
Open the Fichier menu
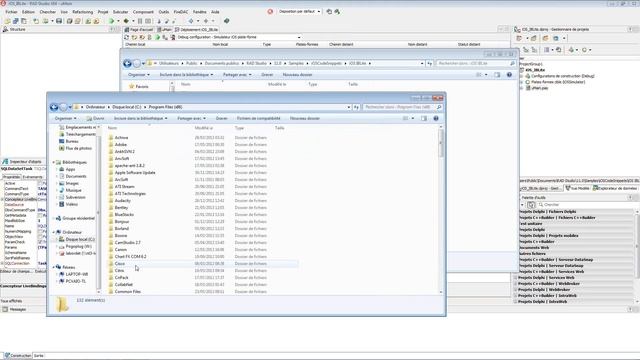pos(11,12)
